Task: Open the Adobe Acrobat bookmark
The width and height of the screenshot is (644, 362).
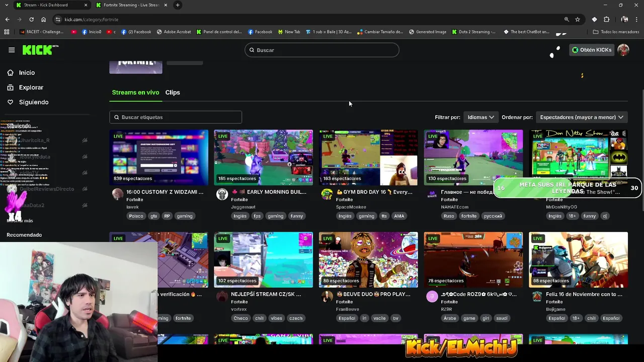Action: tap(174, 32)
